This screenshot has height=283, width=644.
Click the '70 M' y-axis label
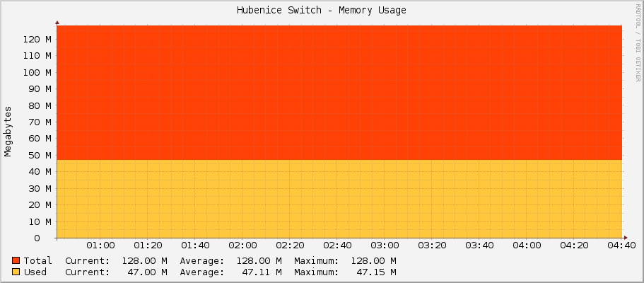coord(40,122)
